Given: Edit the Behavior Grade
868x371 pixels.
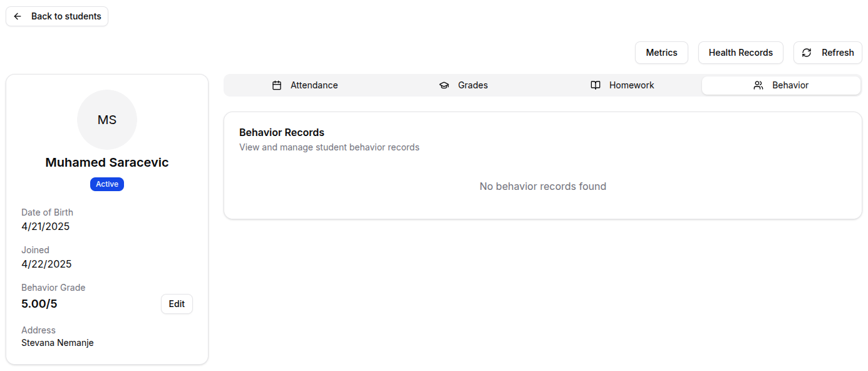Looking at the screenshot, I should click(x=177, y=304).
